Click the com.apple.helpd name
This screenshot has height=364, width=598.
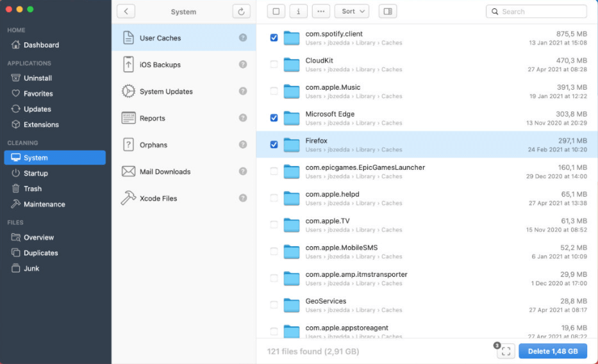(x=332, y=194)
